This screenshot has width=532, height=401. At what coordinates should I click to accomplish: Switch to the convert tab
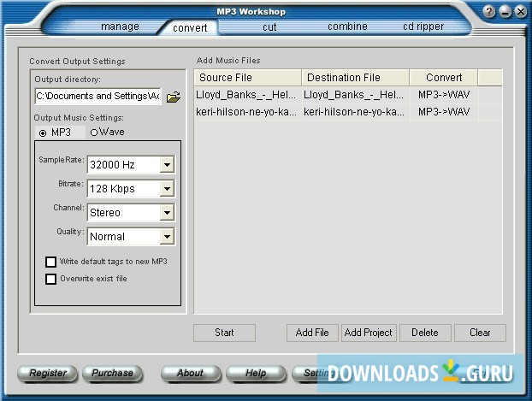coord(190,27)
